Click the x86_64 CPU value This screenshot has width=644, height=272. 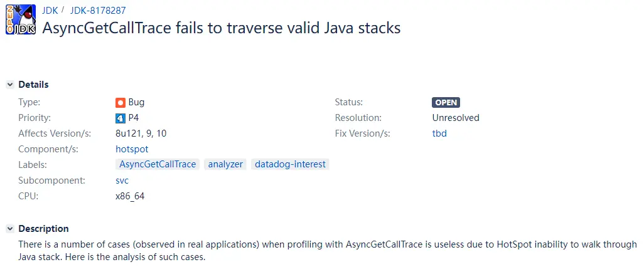pos(130,196)
